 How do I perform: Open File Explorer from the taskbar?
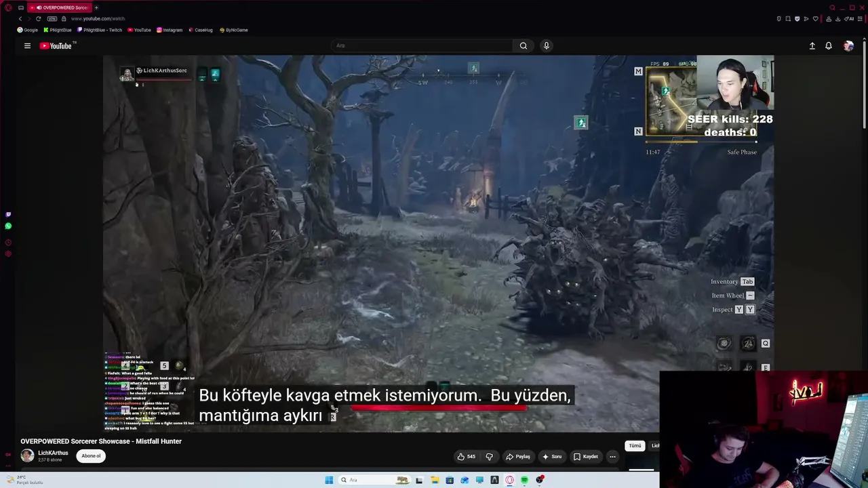(x=434, y=480)
